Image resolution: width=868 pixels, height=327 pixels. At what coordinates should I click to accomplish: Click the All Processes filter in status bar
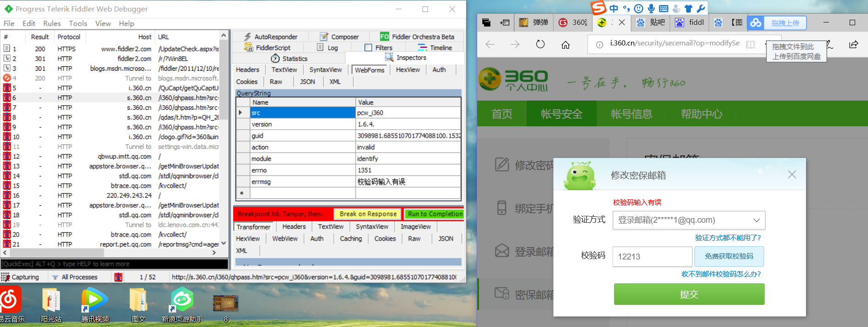pos(74,277)
